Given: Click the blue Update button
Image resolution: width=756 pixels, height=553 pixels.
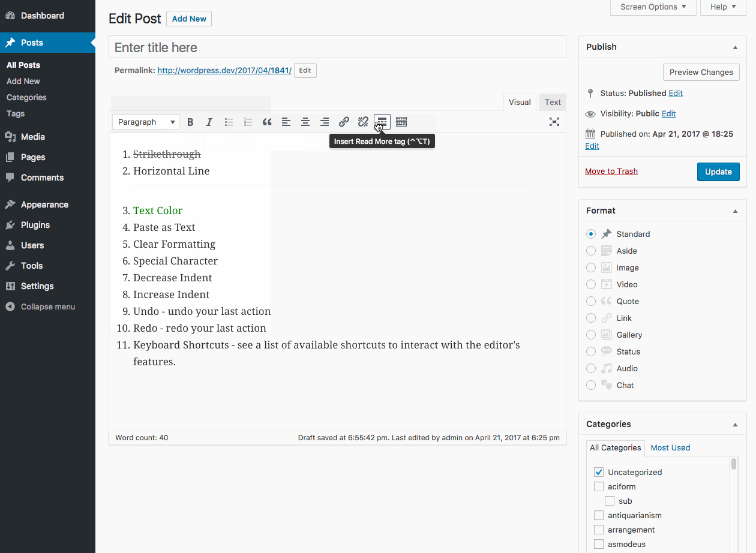Looking at the screenshot, I should (x=718, y=172).
